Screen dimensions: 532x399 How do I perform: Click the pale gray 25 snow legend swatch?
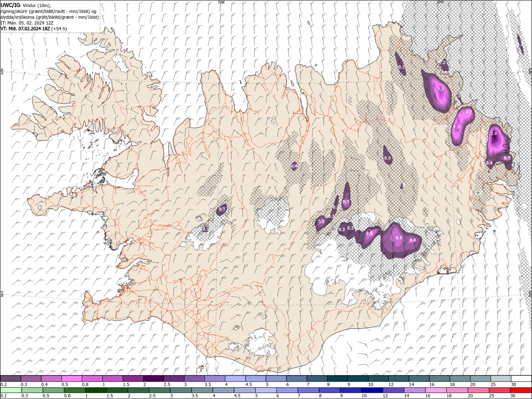501,379
